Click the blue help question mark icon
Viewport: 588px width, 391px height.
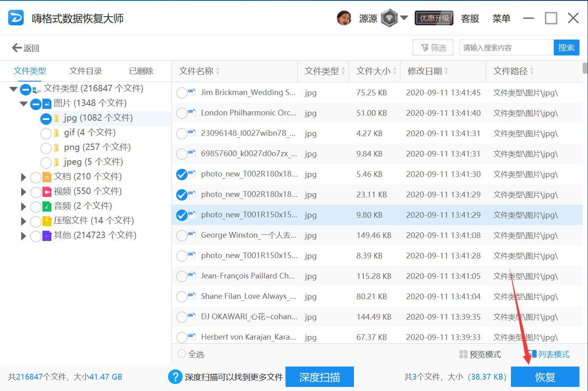[x=175, y=377]
